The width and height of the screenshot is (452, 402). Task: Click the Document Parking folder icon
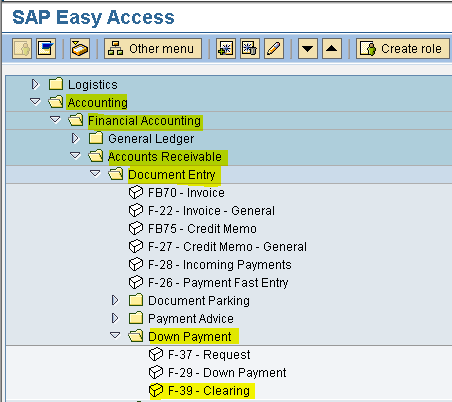(x=136, y=300)
